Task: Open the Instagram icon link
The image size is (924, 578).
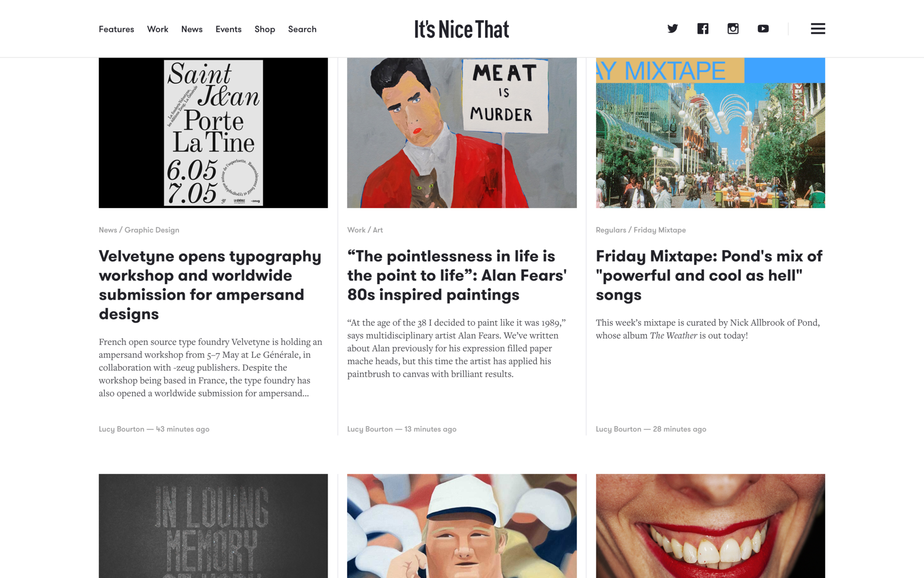Action: click(x=733, y=28)
